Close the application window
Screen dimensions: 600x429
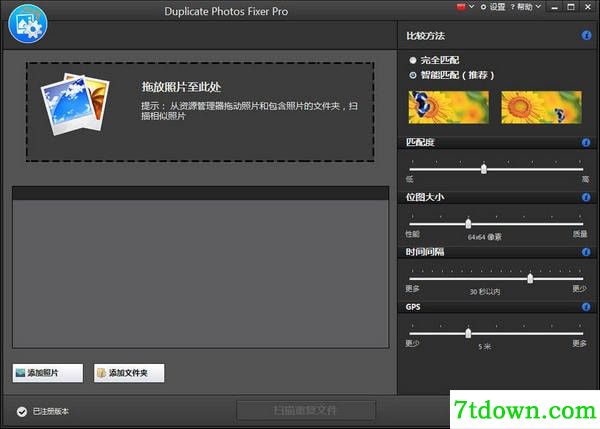tap(588, 7)
